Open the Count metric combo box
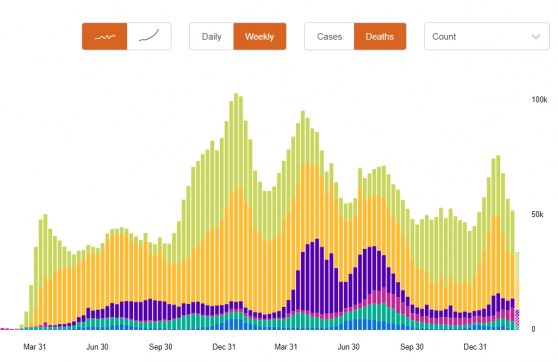The height and width of the screenshot is (362, 558). click(x=486, y=37)
